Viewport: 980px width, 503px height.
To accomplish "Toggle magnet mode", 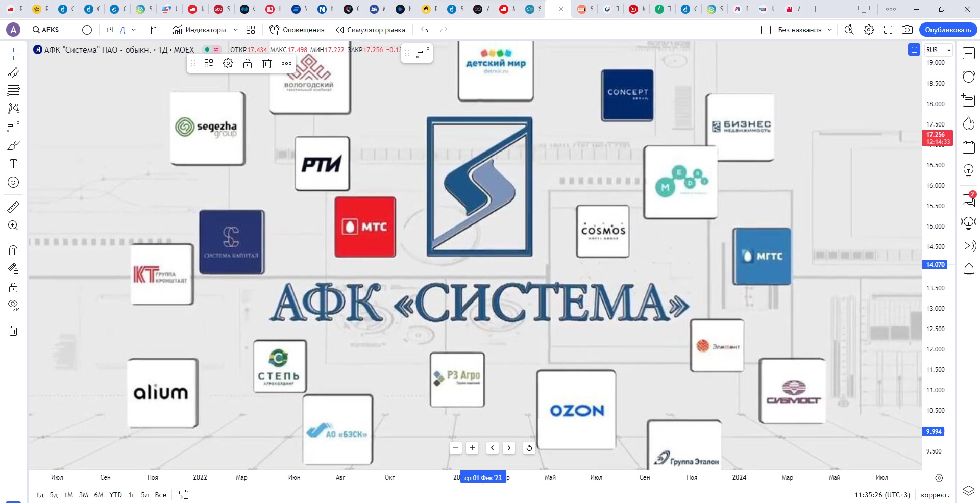I will [13, 250].
